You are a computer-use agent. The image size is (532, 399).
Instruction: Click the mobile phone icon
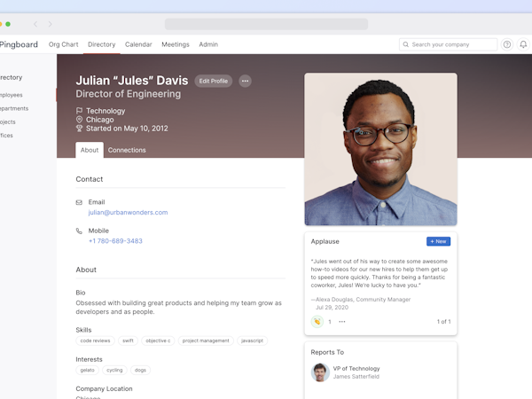click(79, 231)
